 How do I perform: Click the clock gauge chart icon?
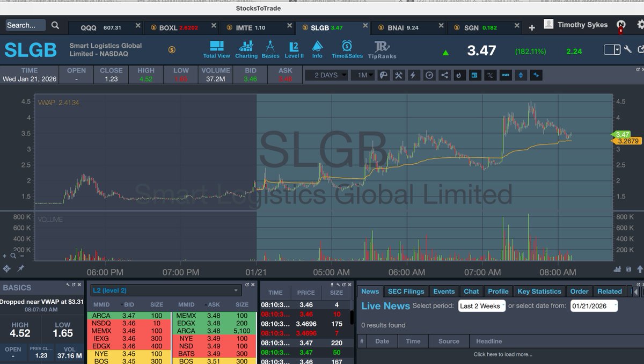[429, 75]
